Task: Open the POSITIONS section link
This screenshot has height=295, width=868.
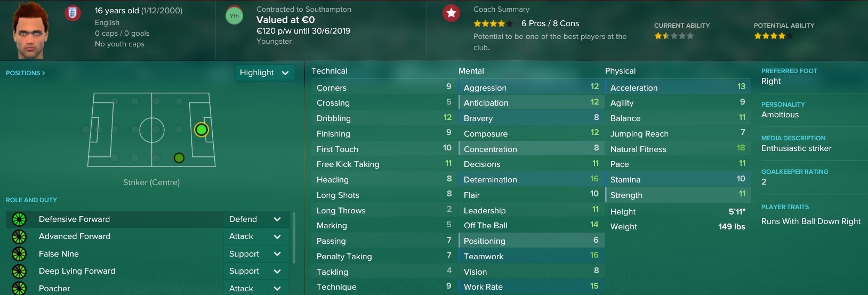Action: pos(25,73)
